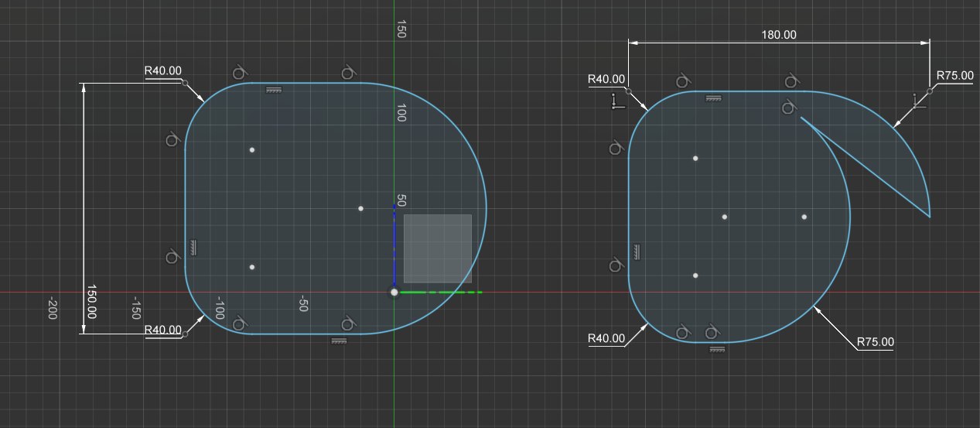This screenshot has height=428, width=980.
Task: Click the left tangent icon on the right sketch's bottom edge
Action: pyautogui.click(x=683, y=332)
